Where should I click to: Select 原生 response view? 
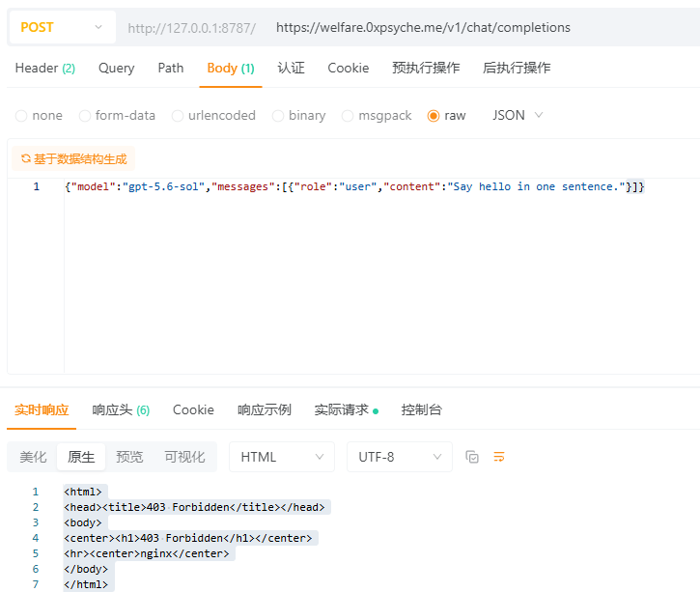tap(81, 457)
